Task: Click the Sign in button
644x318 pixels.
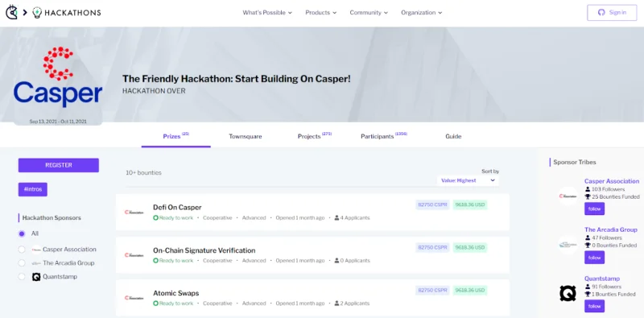Action: tap(612, 13)
